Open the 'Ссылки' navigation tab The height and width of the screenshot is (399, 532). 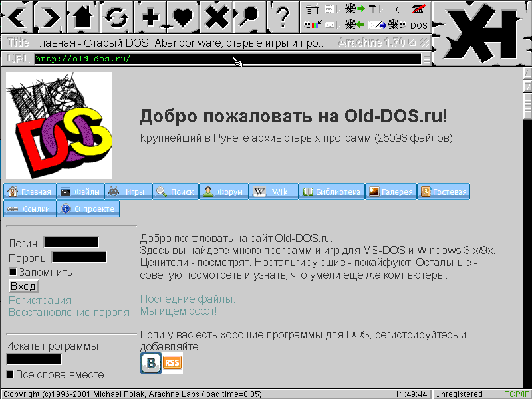tap(30, 209)
